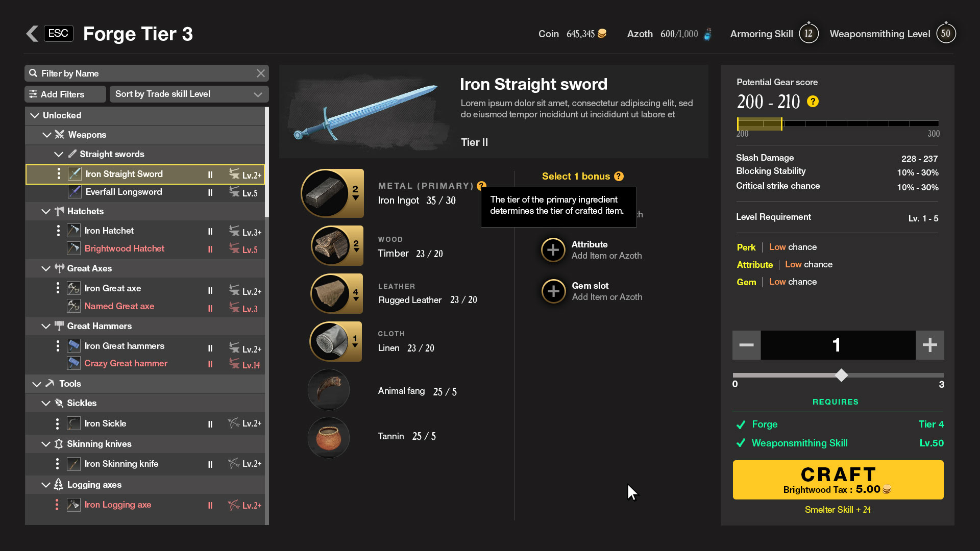Viewport: 980px width, 551px height.
Task: Open the Iron Hatchet three-dot options menu
Action: [x=58, y=231]
